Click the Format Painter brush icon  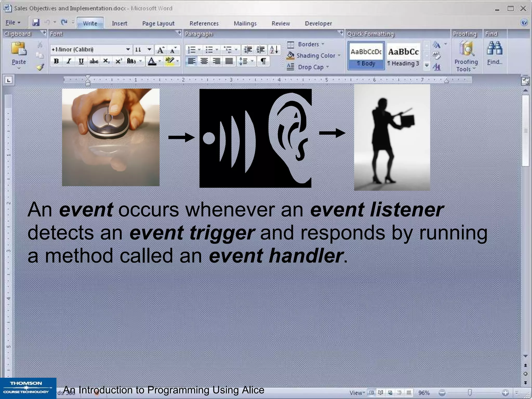pos(40,68)
